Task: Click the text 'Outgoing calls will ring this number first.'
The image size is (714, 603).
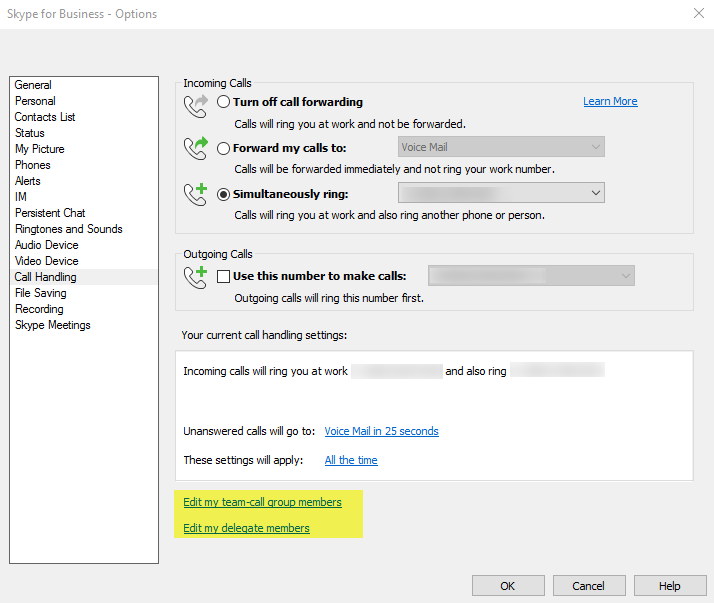Action: click(329, 298)
